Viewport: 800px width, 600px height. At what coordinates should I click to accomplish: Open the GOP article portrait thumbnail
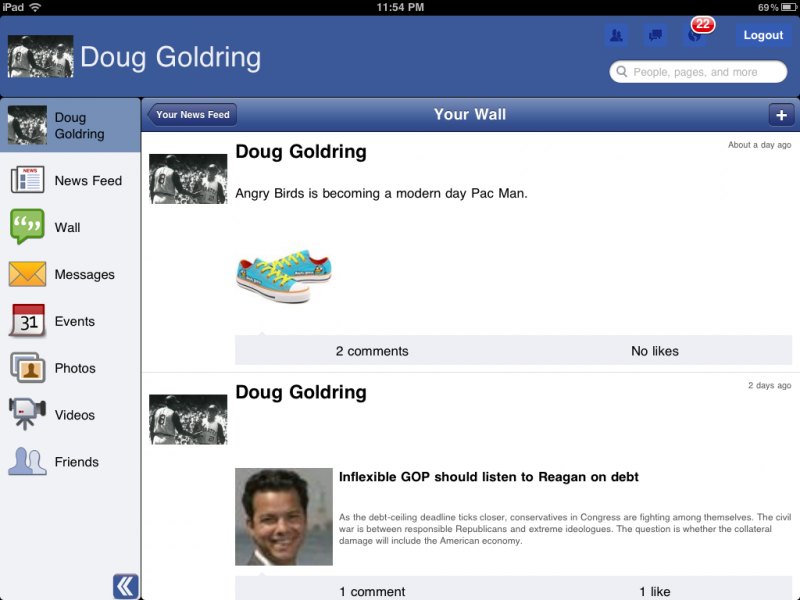[x=284, y=516]
